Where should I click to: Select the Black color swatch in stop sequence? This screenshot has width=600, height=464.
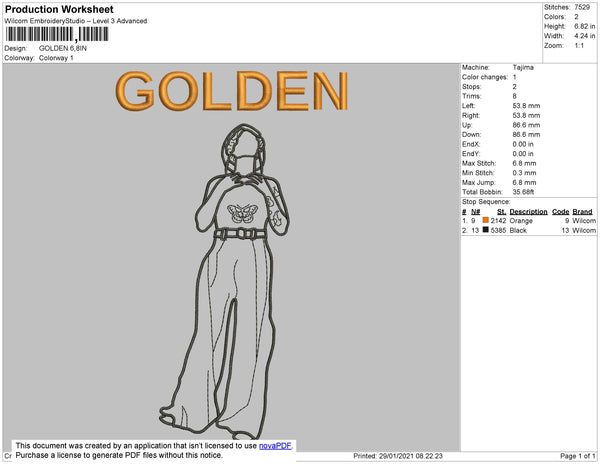486,230
